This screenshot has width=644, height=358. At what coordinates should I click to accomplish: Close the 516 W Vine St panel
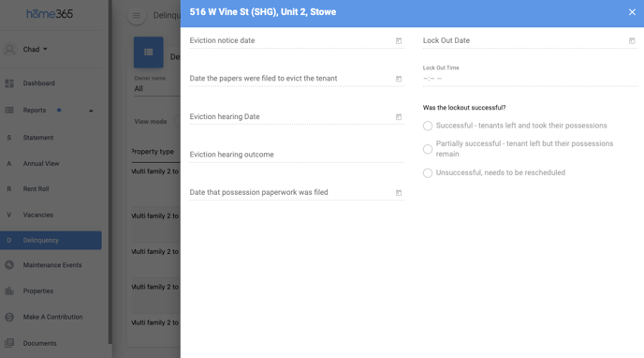click(x=632, y=12)
